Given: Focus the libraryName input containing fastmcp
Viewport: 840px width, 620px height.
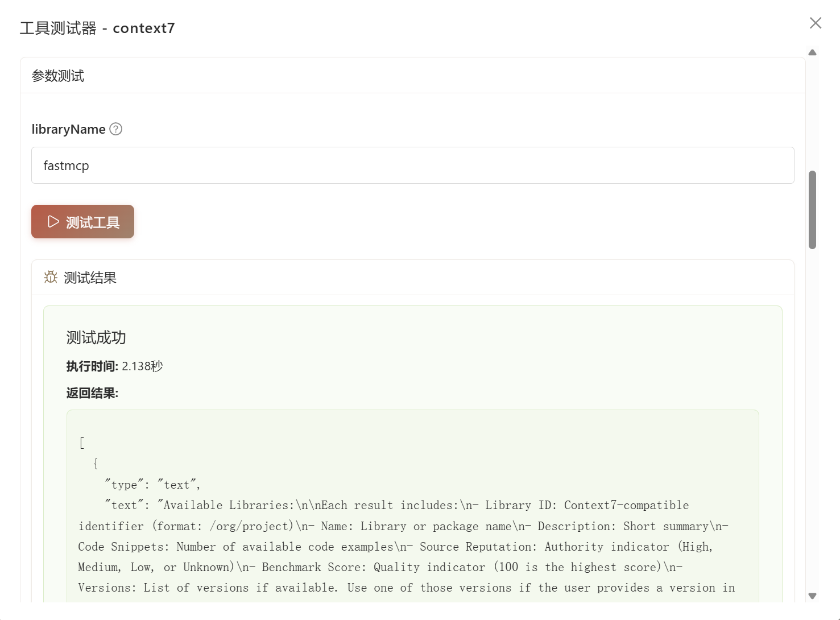Looking at the screenshot, I should 412,166.
